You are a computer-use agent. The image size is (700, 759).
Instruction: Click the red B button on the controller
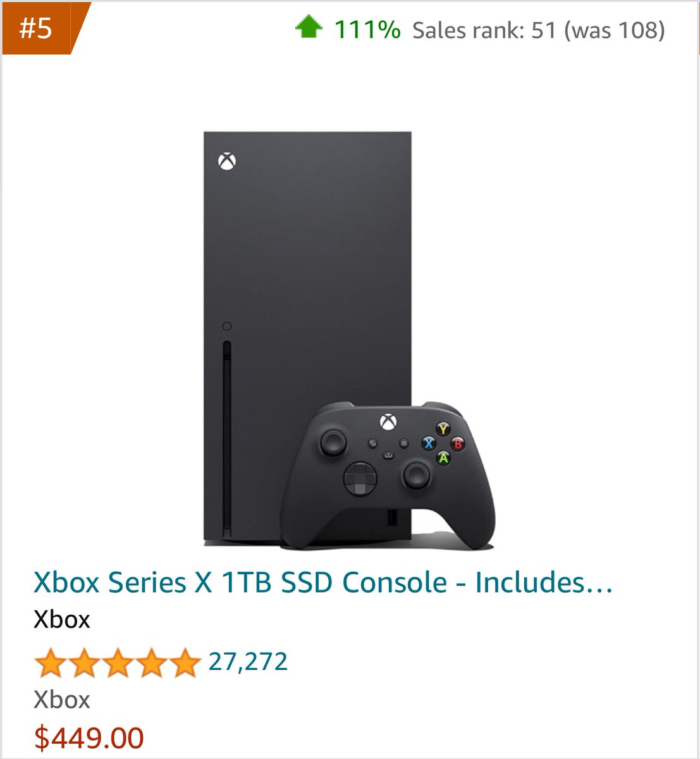pyautogui.click(x=458, y=445)
